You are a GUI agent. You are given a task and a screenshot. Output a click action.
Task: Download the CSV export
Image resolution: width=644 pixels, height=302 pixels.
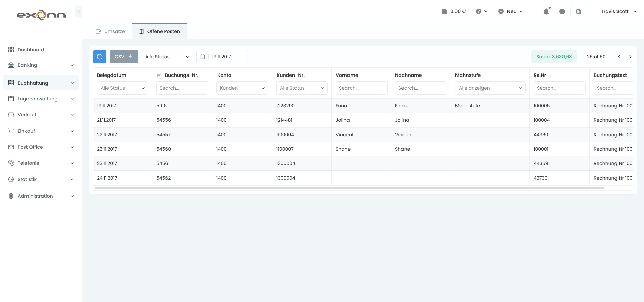(124, 57)
